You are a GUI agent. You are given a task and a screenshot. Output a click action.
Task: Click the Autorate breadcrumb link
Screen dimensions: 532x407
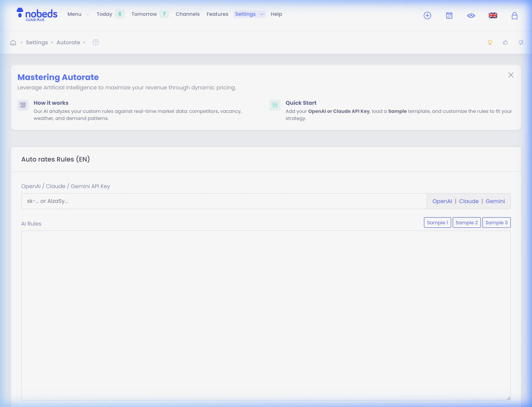pos(68,42)
